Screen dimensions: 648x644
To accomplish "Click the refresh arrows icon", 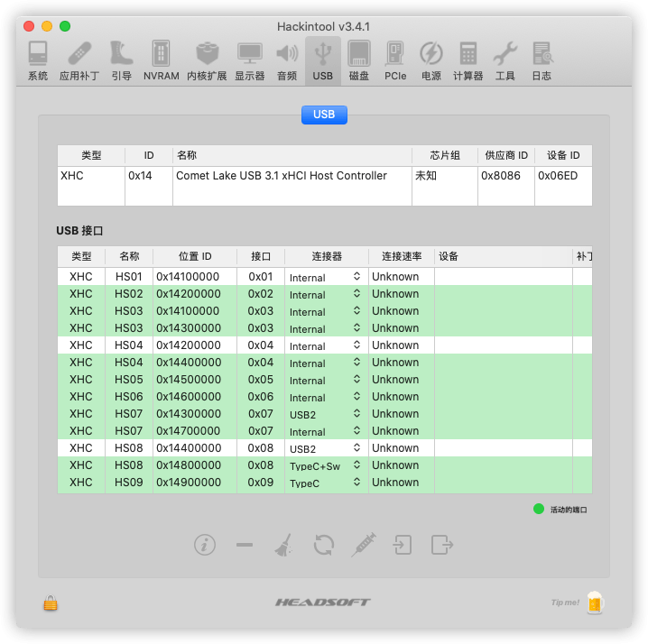I will (x=324, y=545).
